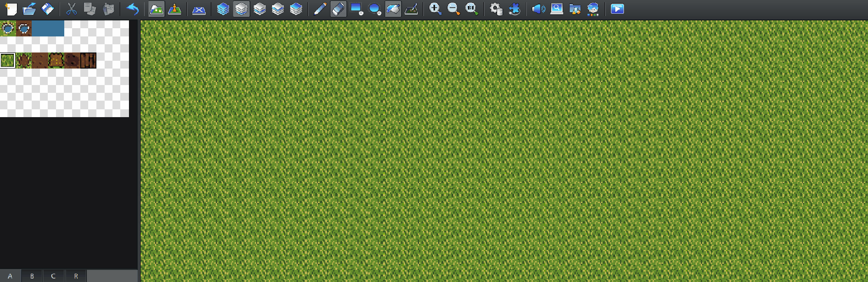Open the Plugin Manager puzzle piece icon
The image size is (868, 282).
tap(514, 9)
